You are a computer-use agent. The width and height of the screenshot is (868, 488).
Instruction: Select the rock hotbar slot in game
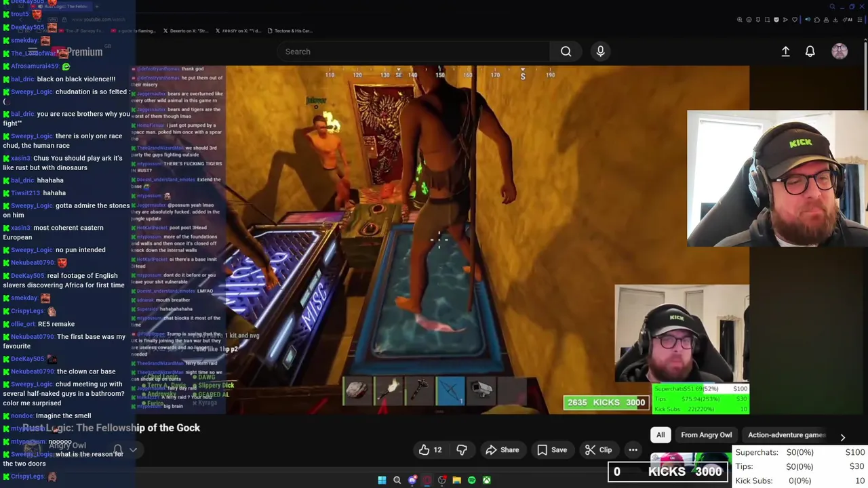[357, 390]
